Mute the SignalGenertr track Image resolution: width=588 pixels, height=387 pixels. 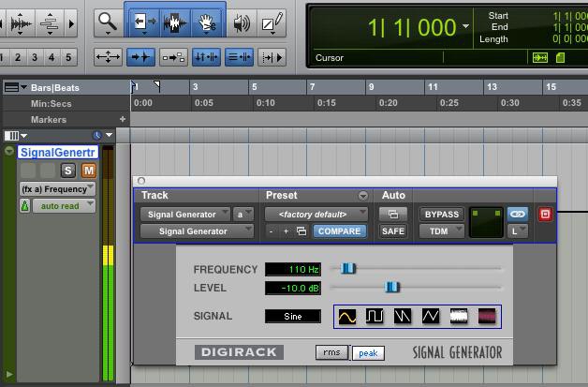(89, 171)
